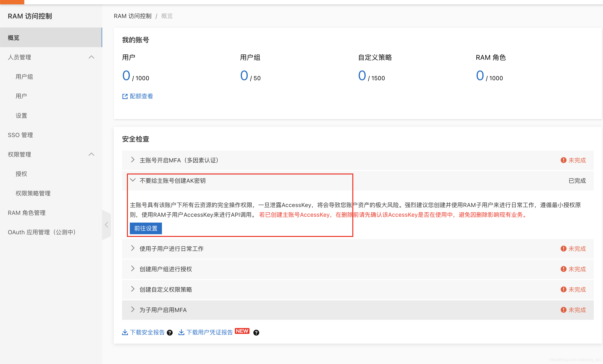The width and height of the screenshot is (603, 364).
Task: Open SSO 管理 from the sidebar
Action: point(20,135)
